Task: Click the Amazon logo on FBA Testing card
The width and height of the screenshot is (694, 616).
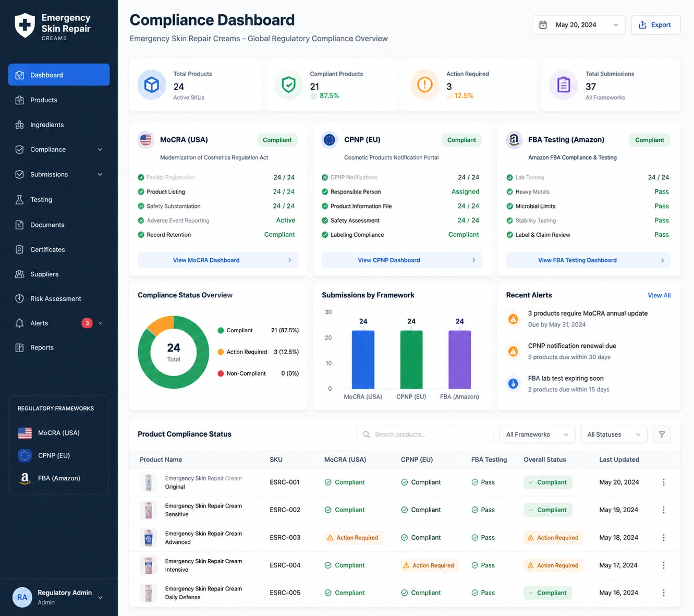Action: [514, 140]
